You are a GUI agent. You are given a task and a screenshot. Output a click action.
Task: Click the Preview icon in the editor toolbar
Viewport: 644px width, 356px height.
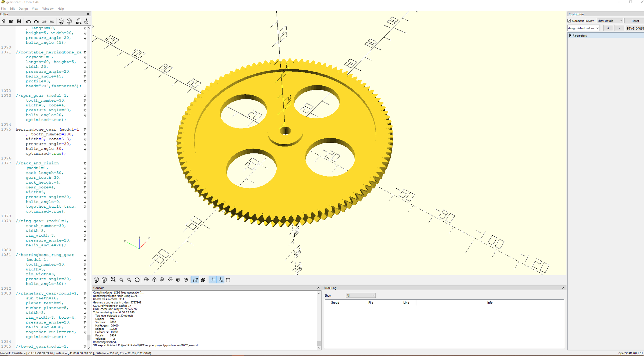click(x=61, y=21)
